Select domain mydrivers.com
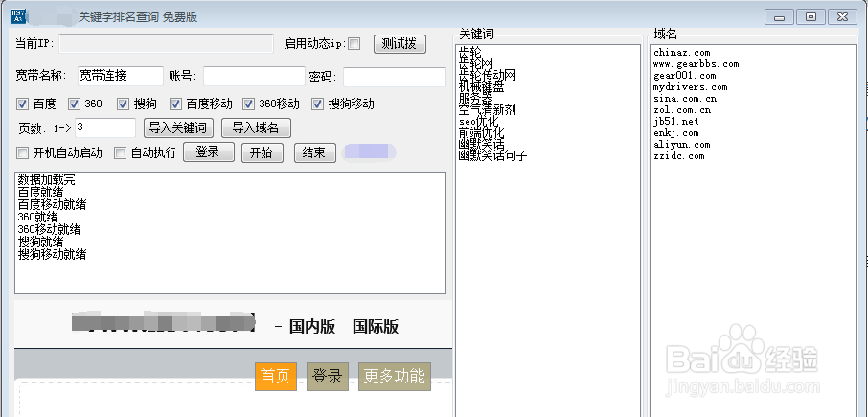Viewport: 868px width, 417px height. tap(691, 87)
